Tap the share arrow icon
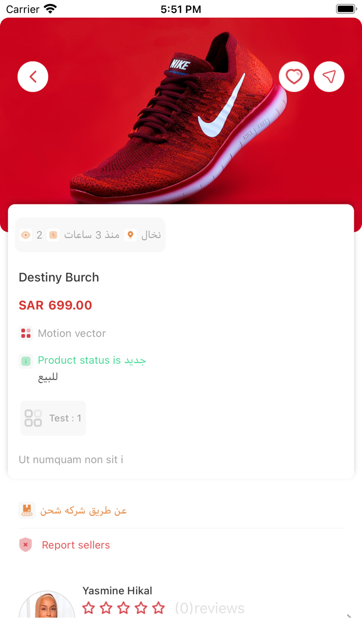The height and width of the screenshot is (644, 362). tap(329, 77)
